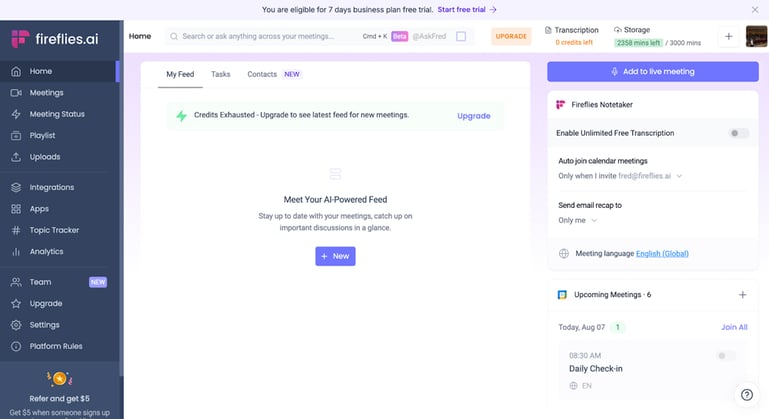Open Analytics in sidebar
The height and width of the screenshot is (419, 769).
click(x=46, y=252)
